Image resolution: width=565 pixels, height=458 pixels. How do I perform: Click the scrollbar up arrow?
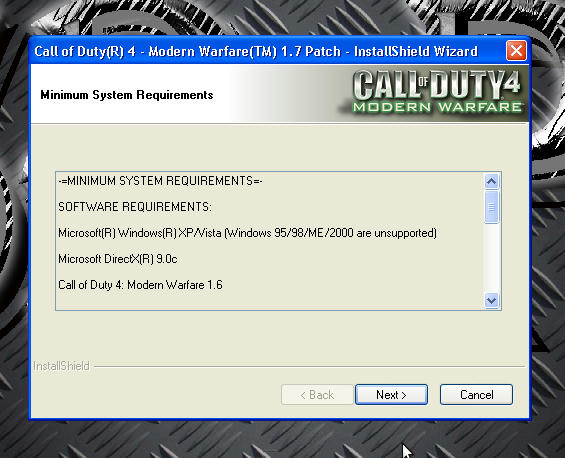(x=491, y=181)
